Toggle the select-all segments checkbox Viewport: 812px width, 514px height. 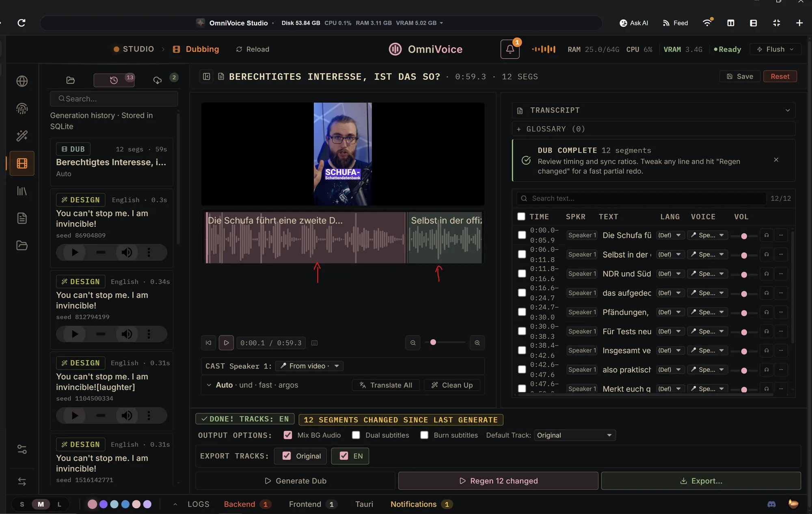click(521, 216)
